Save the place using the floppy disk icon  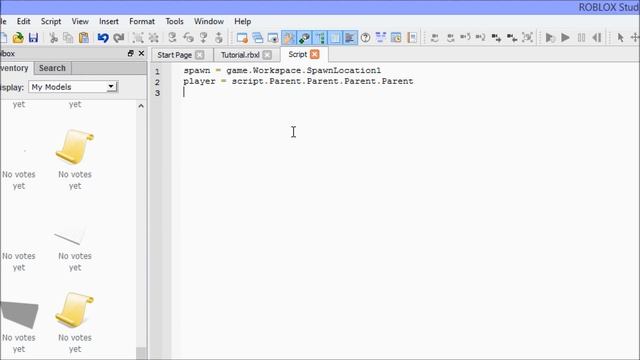pos(33,38)
